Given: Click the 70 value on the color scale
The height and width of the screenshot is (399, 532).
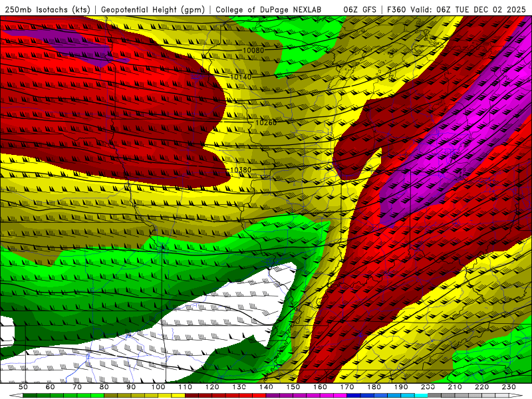Looking at the screenshot, I should tap(77, 387).
